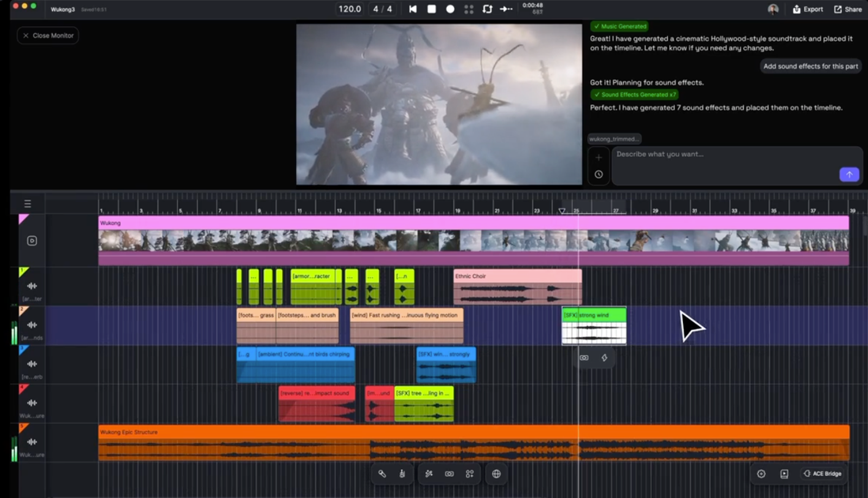Click the orange track 5 color flag
Screen dimensions: 868x498
pyautogui.click(x=23, y=427)
